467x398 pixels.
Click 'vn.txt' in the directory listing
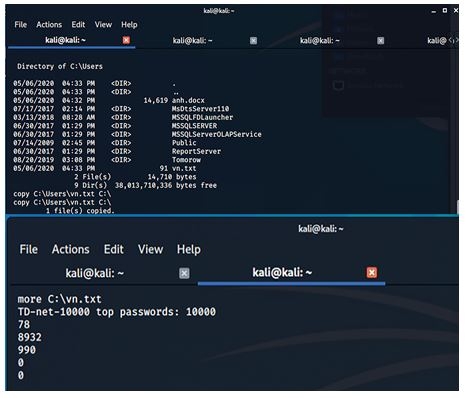184,168
